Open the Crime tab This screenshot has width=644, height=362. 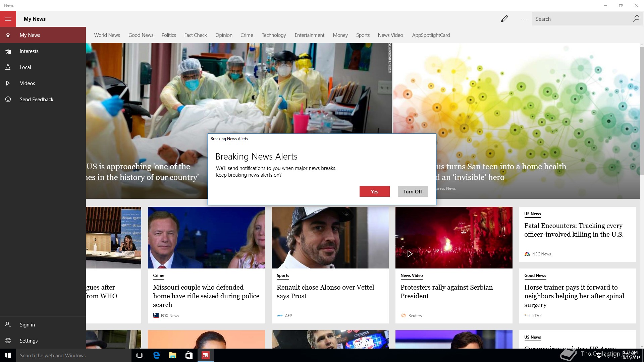pyautogui.click(x=247, y=35)
